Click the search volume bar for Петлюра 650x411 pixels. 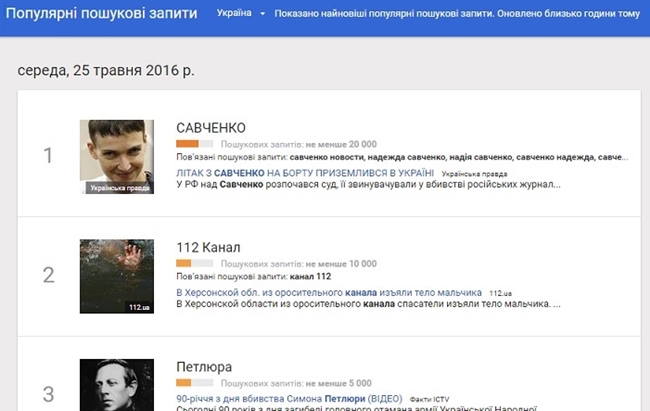195,383
